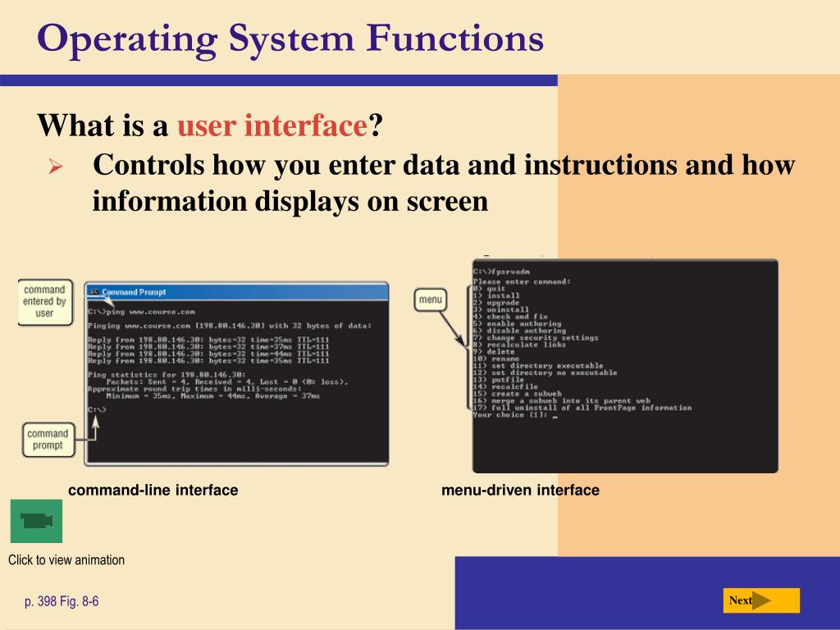Click menu option "16) merge a subweb"
This screenshot has height=630, width=840.
561,400
